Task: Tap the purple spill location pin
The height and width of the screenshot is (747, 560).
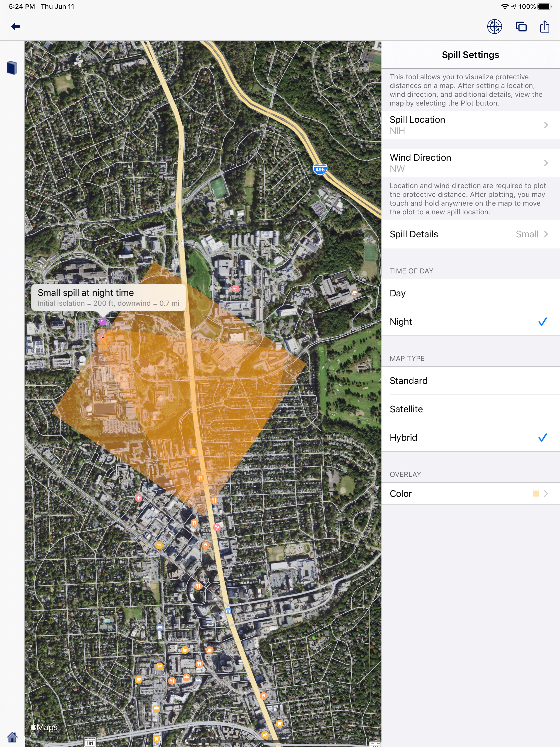Action: 103,322
